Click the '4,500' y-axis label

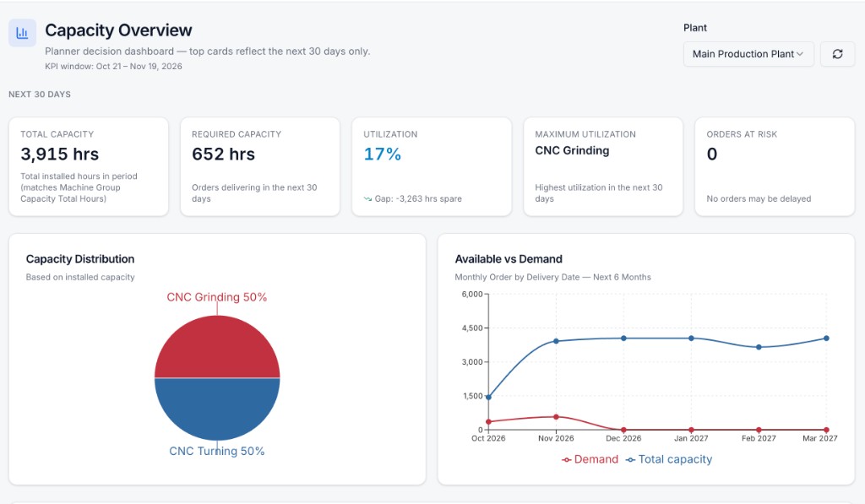click(472, 328)
